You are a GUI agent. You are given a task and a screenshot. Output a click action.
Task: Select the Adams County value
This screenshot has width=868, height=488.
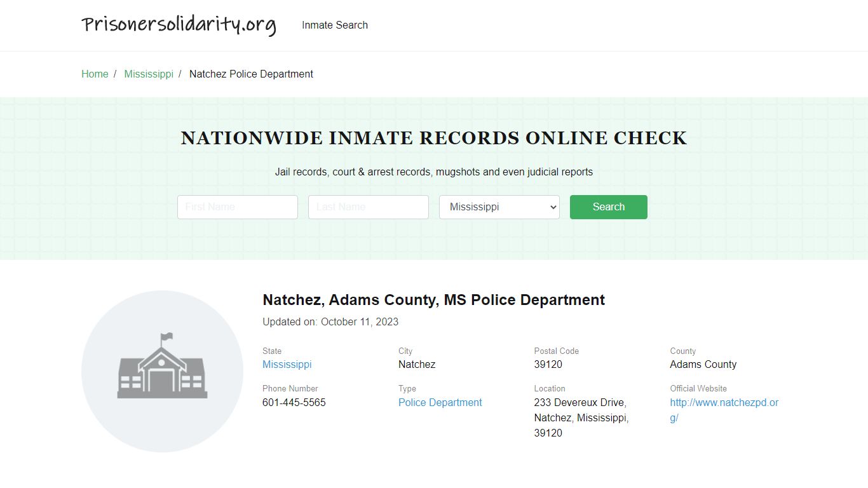pyautogui.click(x=703, y=365)
